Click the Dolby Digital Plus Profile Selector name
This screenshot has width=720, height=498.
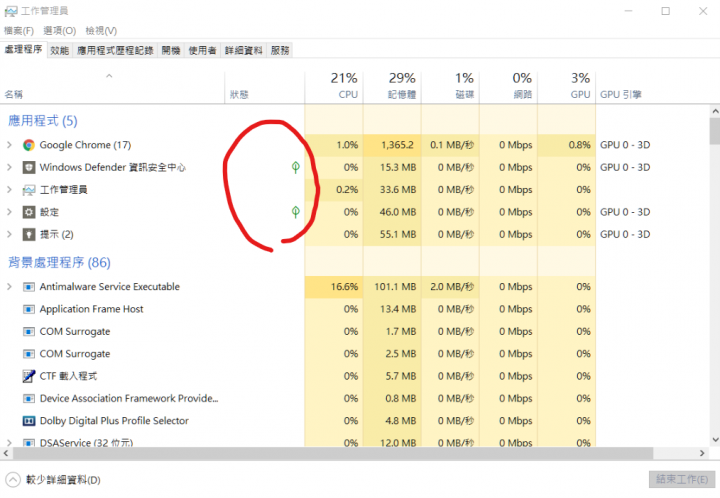[114, 421]
